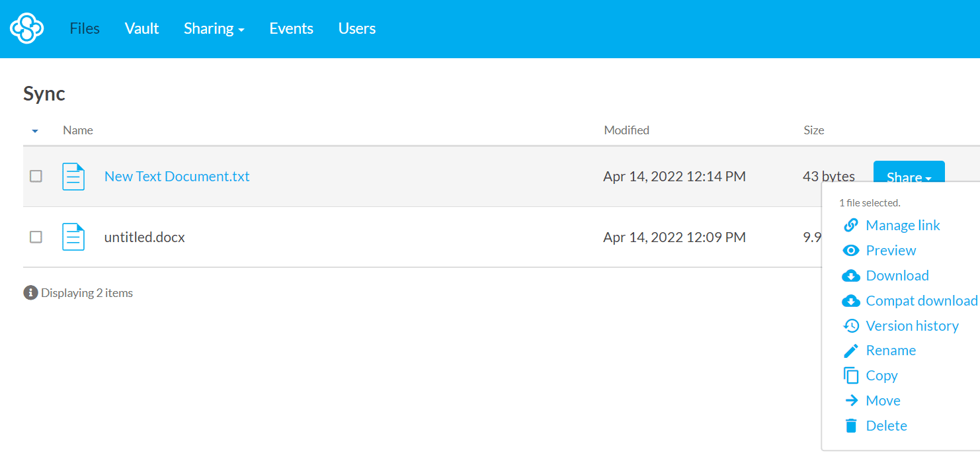Click the Sync logo icon in header
This screenshot has height=465, width=980.
pyautogui.click(x=26, y=28)
